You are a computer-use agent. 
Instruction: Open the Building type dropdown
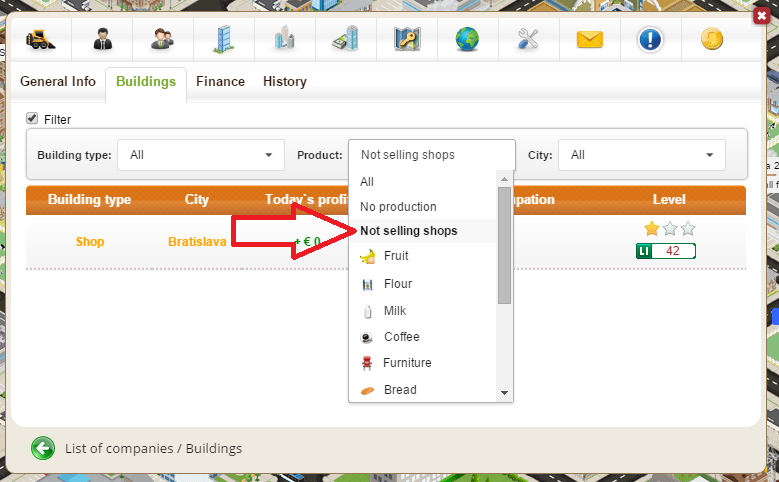tap(201, 155)
